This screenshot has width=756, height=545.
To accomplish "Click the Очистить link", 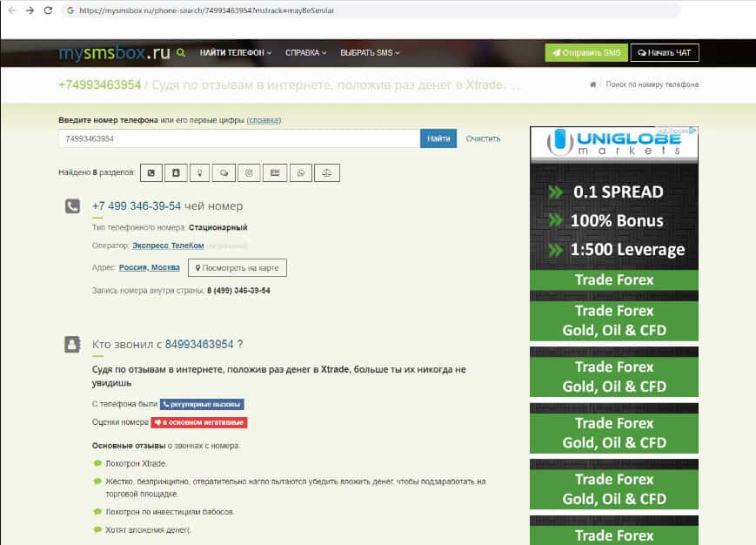I will (x=483, y=139).
